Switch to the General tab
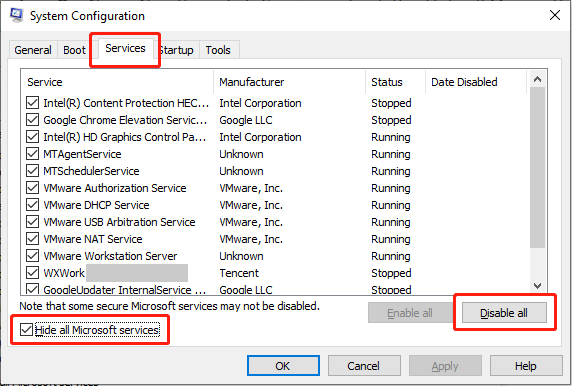The height and width of the screenshot is (386, 572). [x=33, y=50]
